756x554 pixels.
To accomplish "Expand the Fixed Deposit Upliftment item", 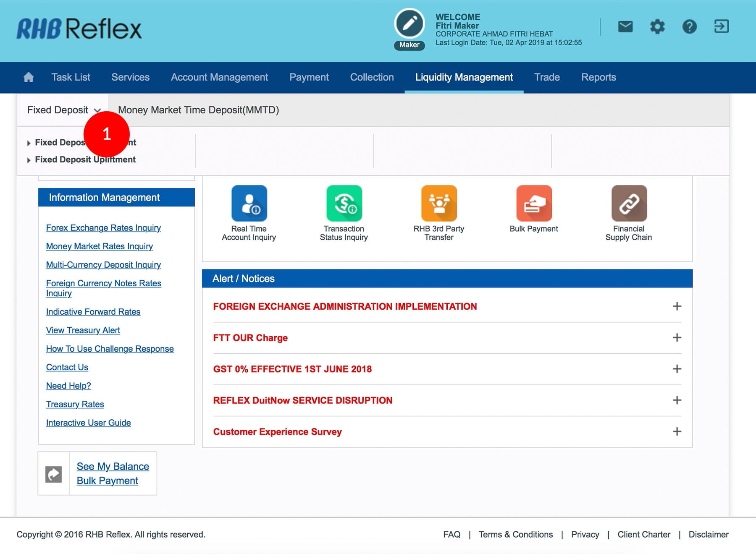I will tap(85, 159).
